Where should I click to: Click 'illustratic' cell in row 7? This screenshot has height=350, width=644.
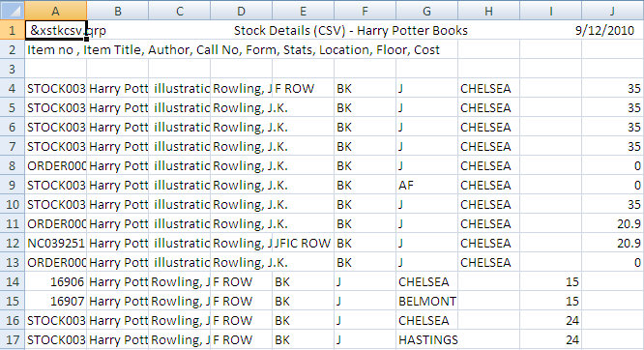click(x=180, y=146)
